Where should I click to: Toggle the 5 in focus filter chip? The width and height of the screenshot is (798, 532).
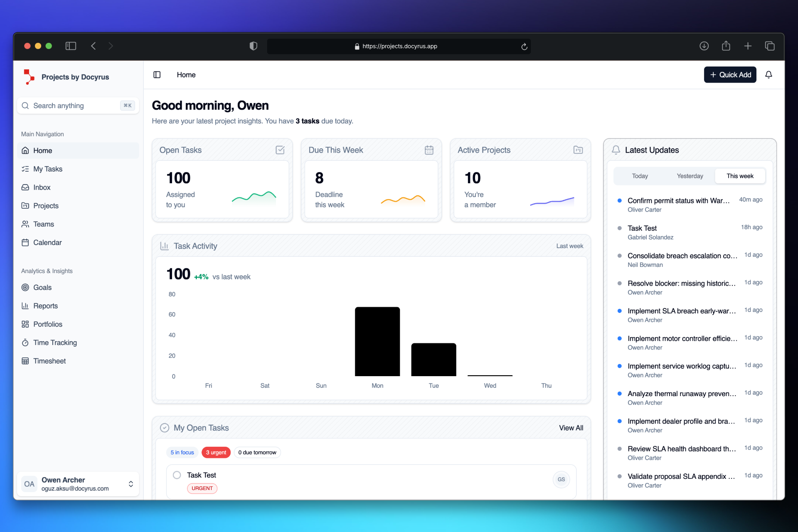(x=182, y=452)
